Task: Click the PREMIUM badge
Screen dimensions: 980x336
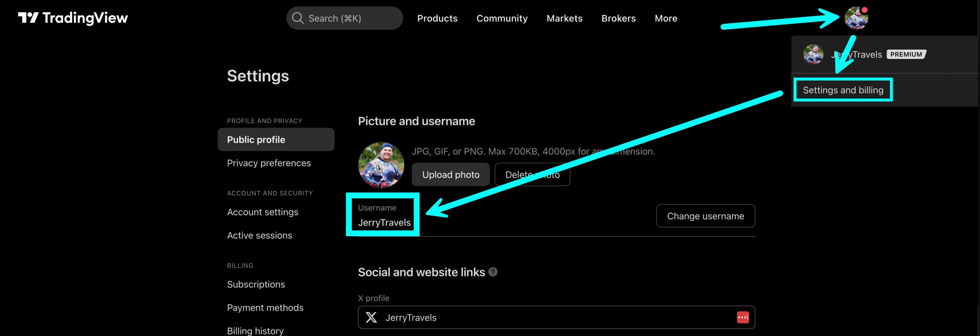Action: [x=906, y=54]
